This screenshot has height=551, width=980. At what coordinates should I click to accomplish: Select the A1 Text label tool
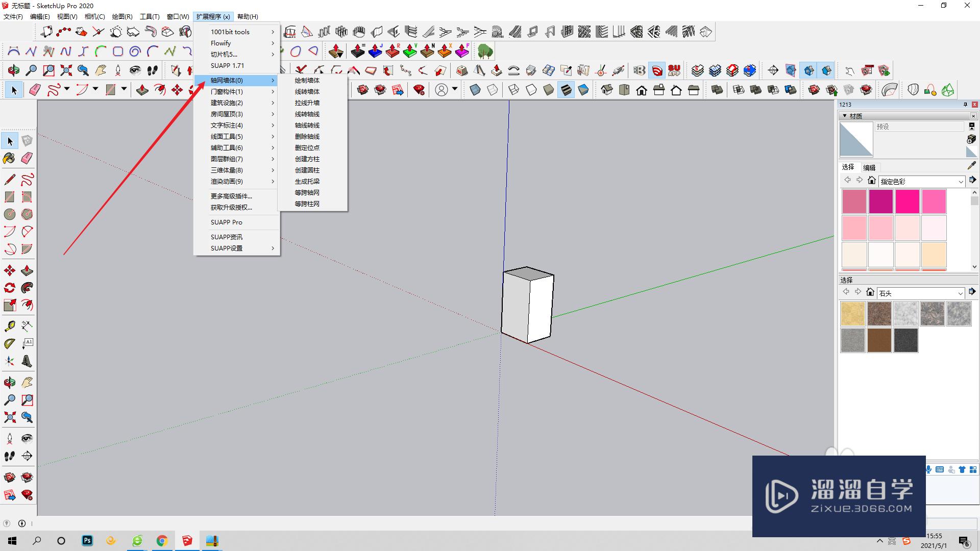pos(27,344)
